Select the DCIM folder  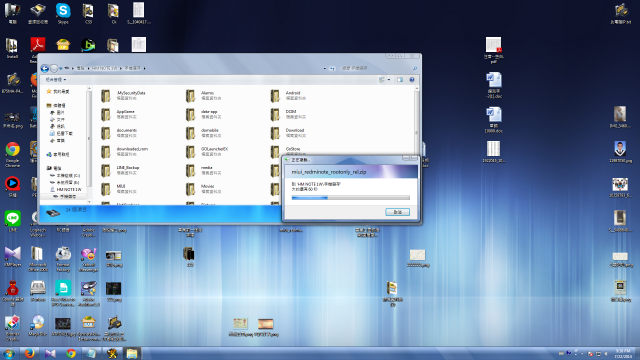pos(288,114)
